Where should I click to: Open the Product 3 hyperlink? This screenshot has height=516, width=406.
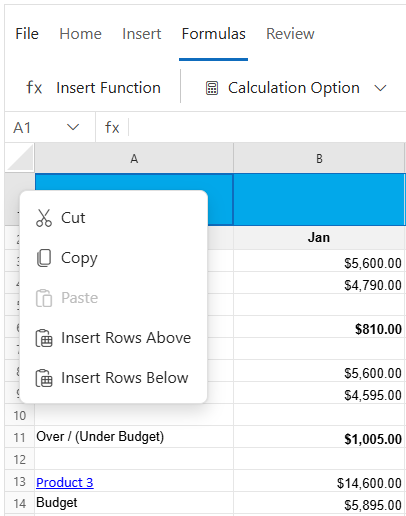click(x=65, y=482)
